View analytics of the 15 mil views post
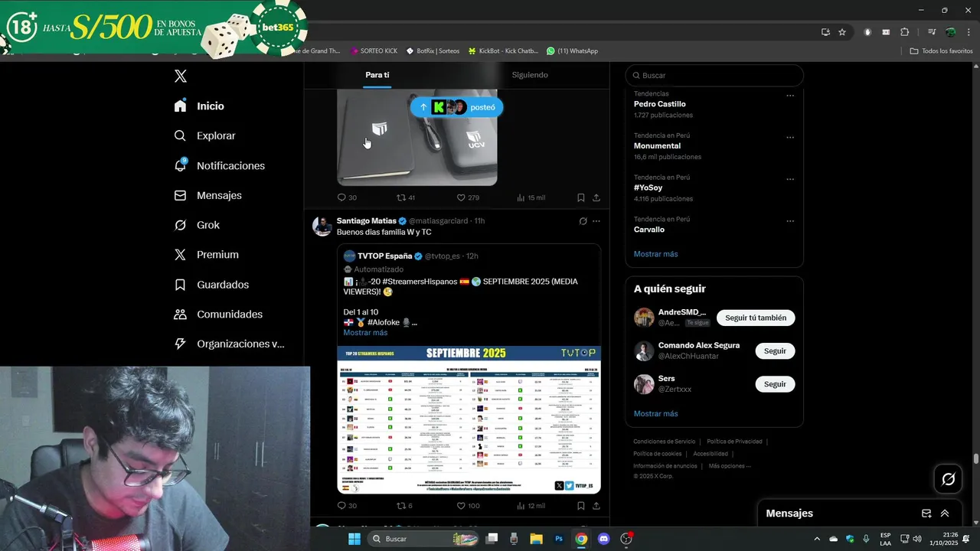 pyautogui.click(x=531, y=197)
